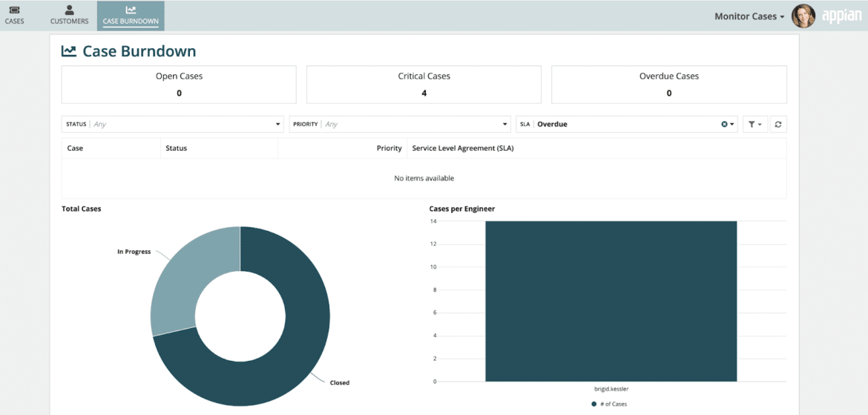Open the Status filter dropdown

(174, 124)
